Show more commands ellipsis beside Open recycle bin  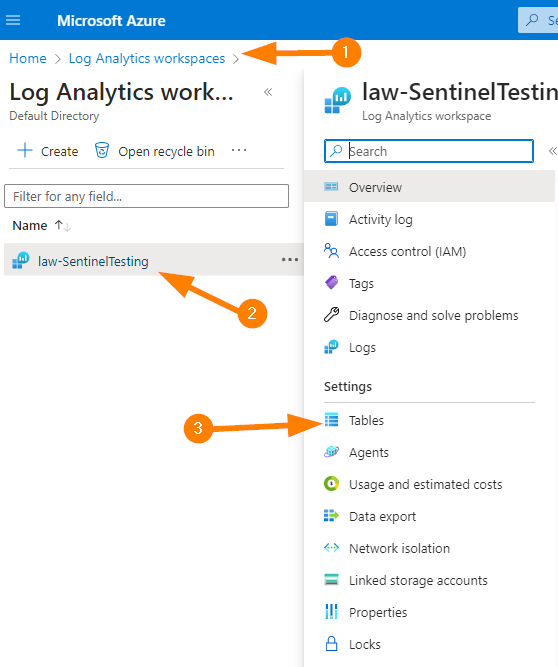tap(239, 150)
